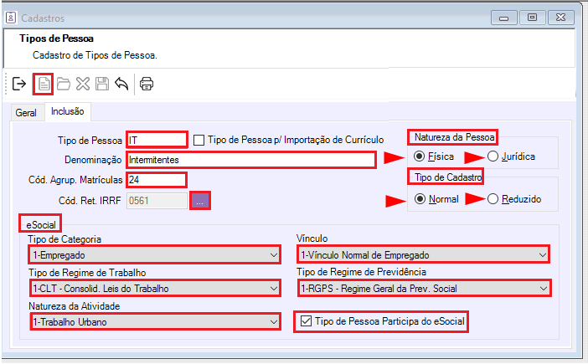This screenshot has height=364, width=588.
Task: Open the Tipo de Categoria dropdown
Action: (274, 254)
